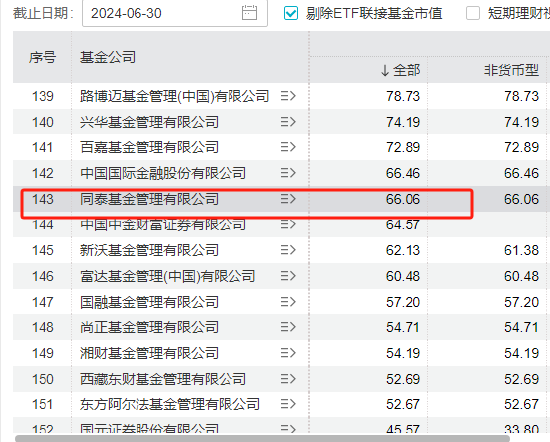Click the row number 150
The image size is (550, 442).
(43, 379)
